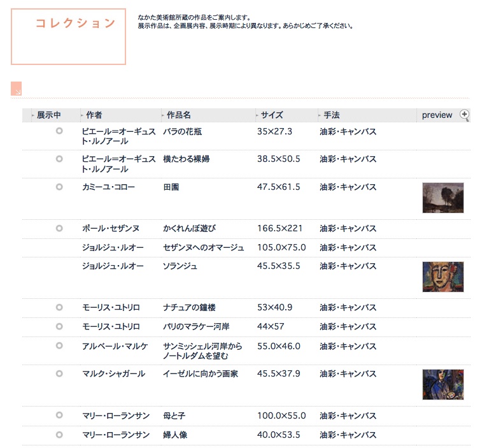This screenshot has height=448, width=489.
Task: Select the title 母と子
Action: point(174,415)
